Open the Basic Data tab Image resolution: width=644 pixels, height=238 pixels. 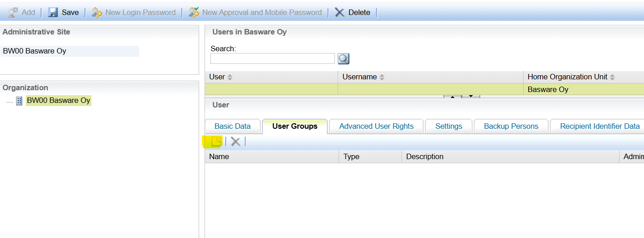coord(233,126)
